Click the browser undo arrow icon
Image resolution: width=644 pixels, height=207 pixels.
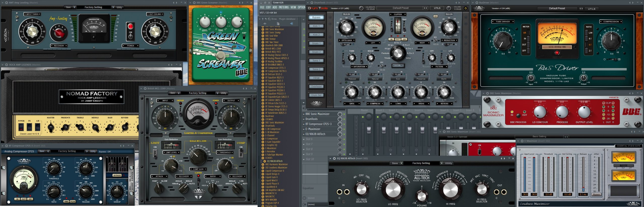pyautogui.click(x=266, y=19)
